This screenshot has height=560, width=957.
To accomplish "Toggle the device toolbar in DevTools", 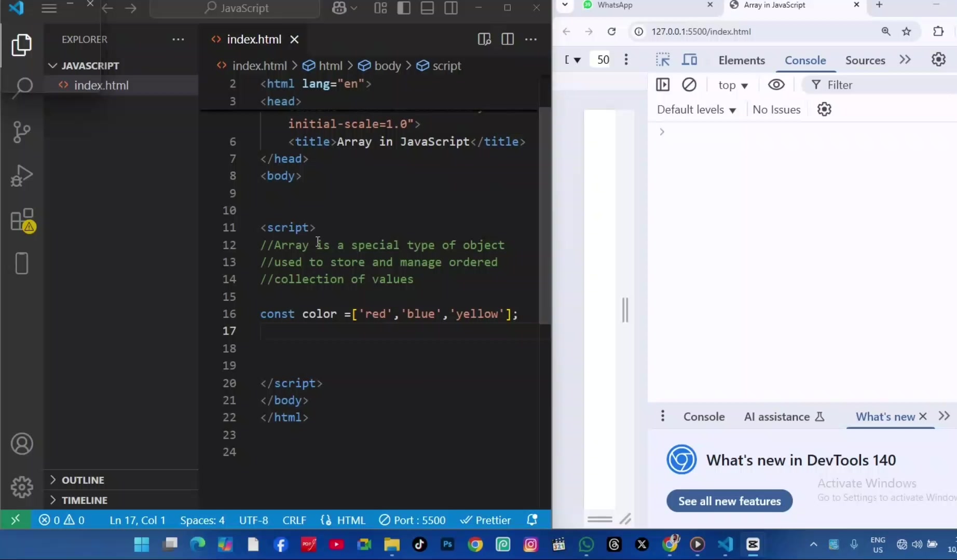I will pyautogui.click(x=689, y=60).
